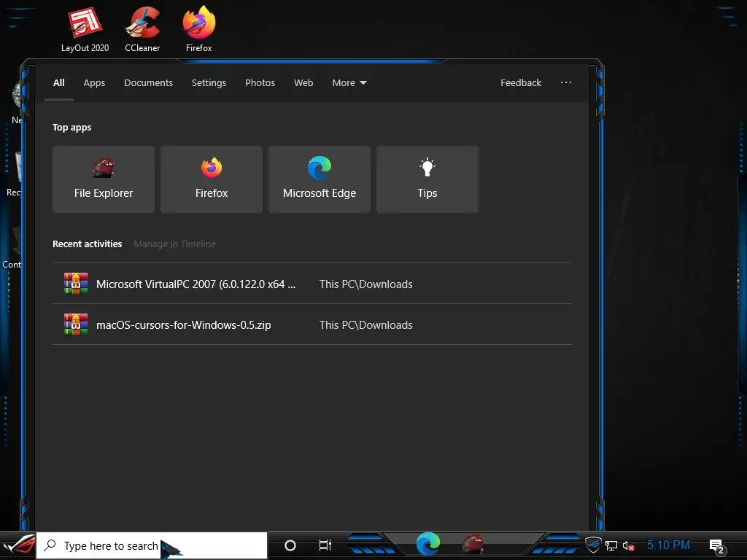This screenshot has width=747, height=560.
Task: Open the red File Explorer taskbar icon
Action: (473, 544)
